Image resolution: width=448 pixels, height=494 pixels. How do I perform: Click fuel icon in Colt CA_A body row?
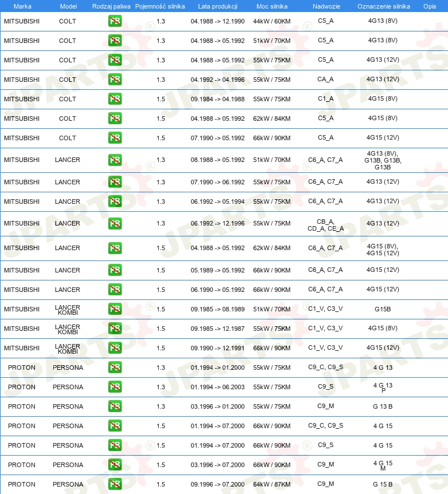tap(115, 80)
